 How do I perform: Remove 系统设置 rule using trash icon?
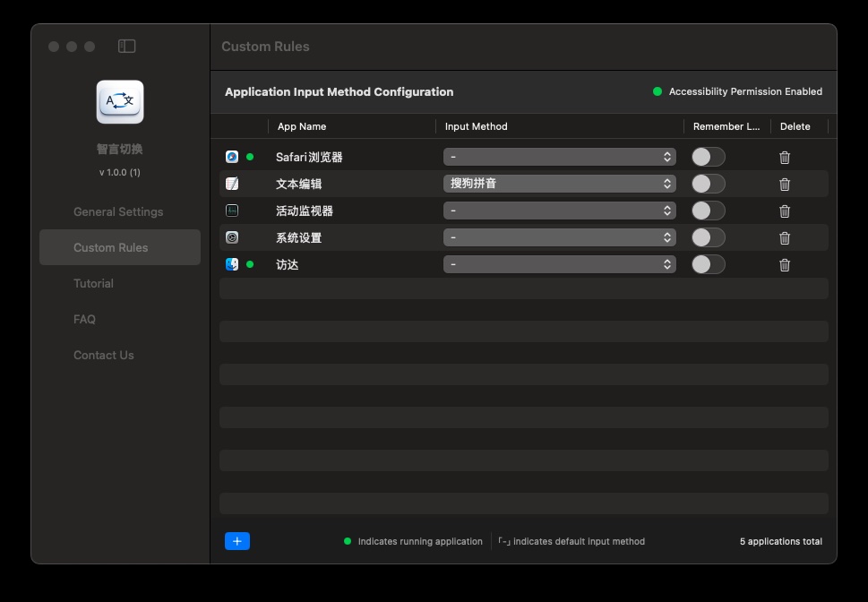tap(785, 237)
